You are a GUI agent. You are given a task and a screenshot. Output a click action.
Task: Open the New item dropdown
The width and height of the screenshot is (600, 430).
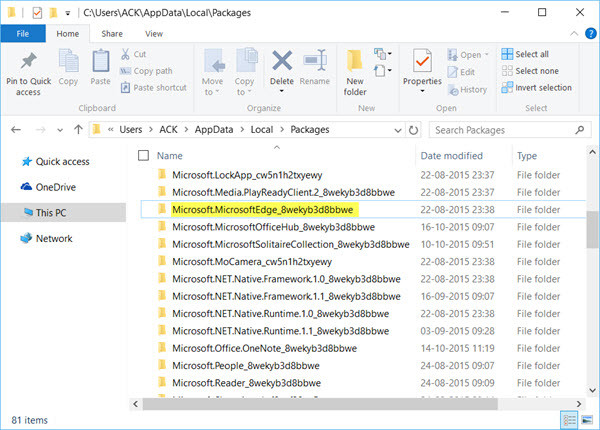coord(383,54)
